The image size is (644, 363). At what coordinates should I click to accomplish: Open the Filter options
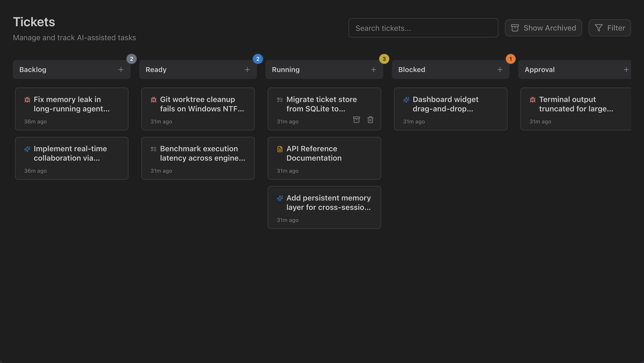pyautogui.click(x=610, y=27)
